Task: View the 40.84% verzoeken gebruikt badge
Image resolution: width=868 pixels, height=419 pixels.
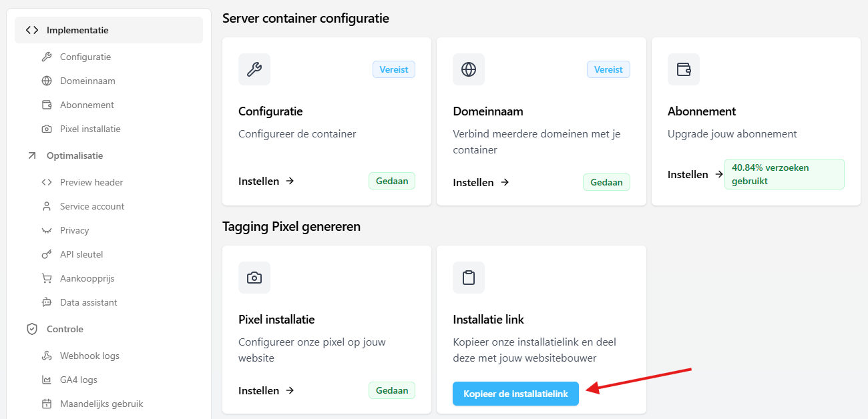Action: coord(784,174)
